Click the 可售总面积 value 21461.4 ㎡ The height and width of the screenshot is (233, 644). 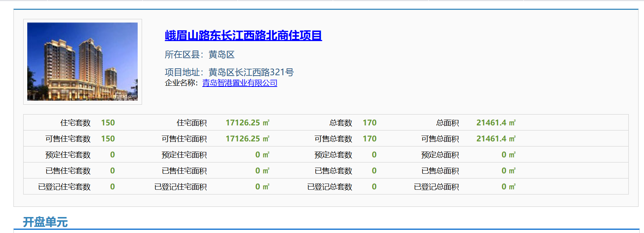pyautogui.click(x=496, y=139)
